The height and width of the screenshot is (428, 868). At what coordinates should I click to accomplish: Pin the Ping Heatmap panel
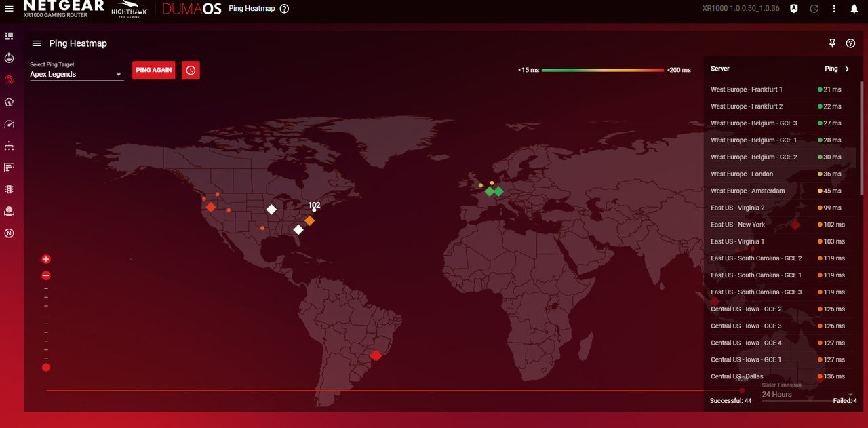pyautogui.click(x=833, y=43)
